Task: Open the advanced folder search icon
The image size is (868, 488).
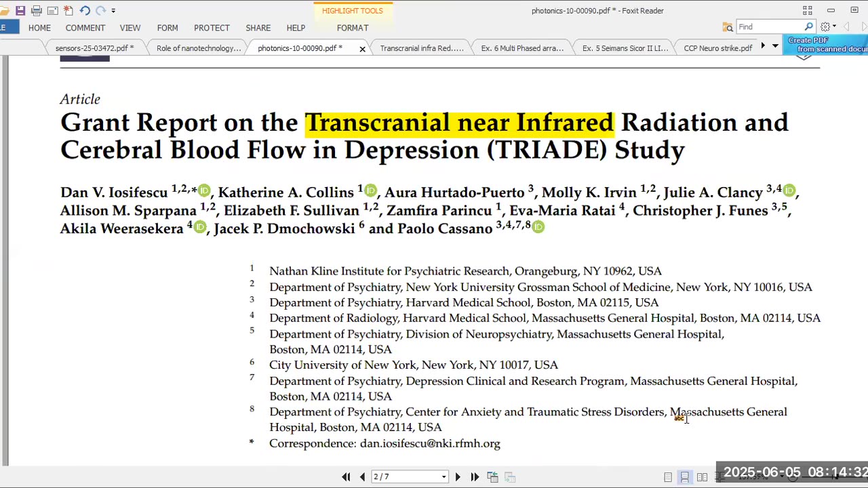Action: click(x=728, y=27)
